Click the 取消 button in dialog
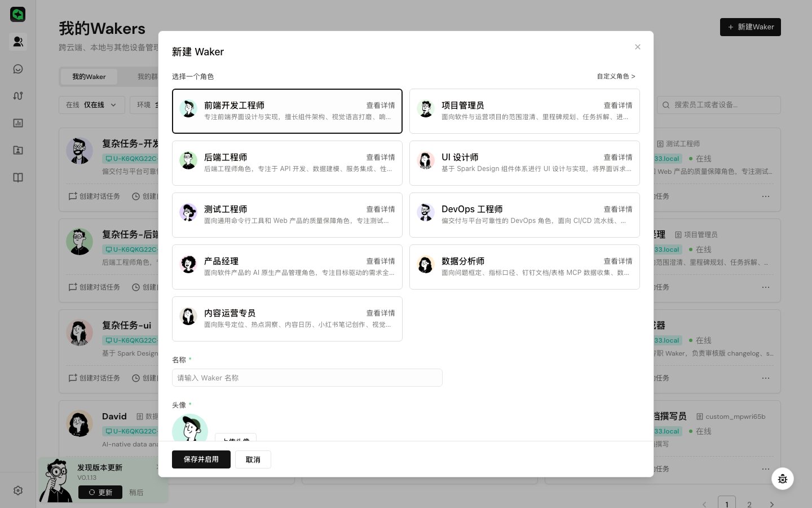This screenshot has width=812, height=508. coord(253,459)
